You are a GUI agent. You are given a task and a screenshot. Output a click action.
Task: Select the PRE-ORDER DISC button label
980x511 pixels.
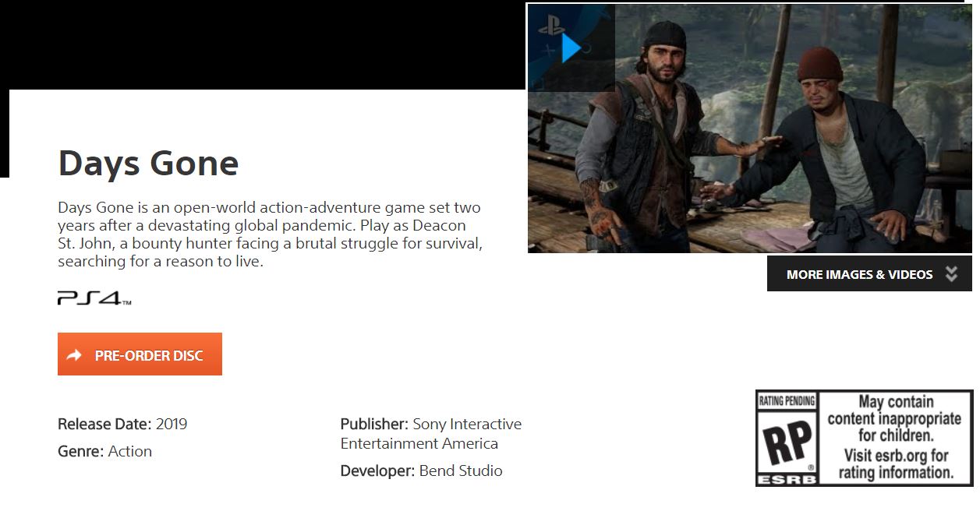pyautogui.click(x=149, y=355)
